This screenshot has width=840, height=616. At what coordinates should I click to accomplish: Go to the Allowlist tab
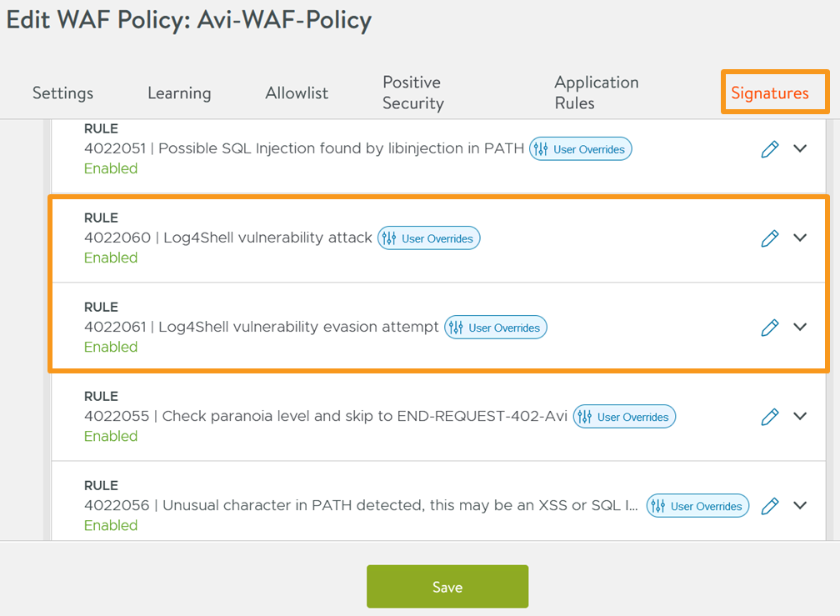[x=297, y=93]
